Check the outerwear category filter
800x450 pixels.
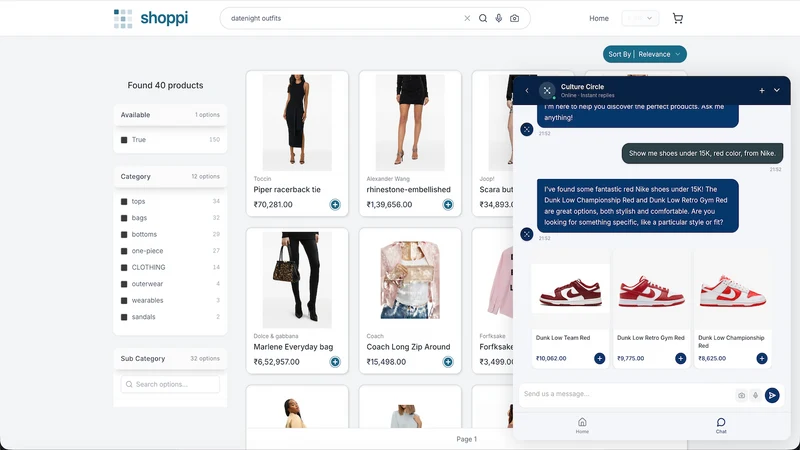[x=124, y=284]
